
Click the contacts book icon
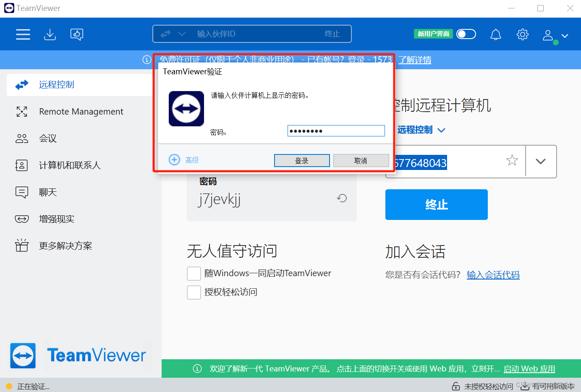[21, 165]
